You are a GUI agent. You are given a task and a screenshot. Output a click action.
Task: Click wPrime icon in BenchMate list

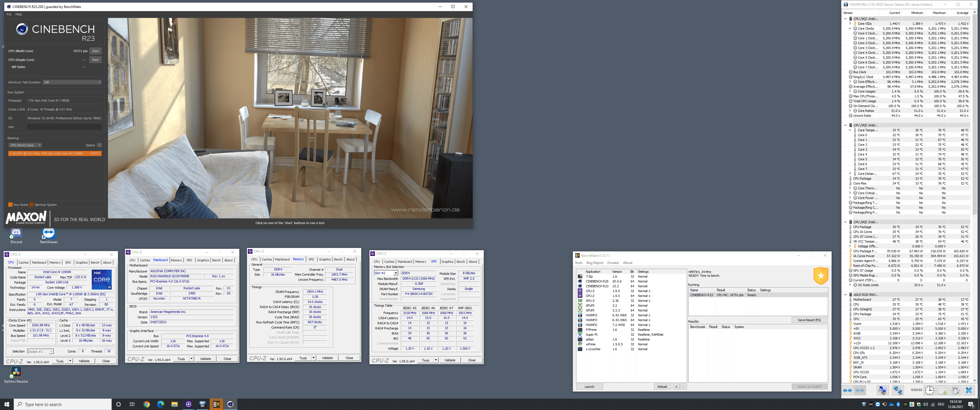[580, 344]
